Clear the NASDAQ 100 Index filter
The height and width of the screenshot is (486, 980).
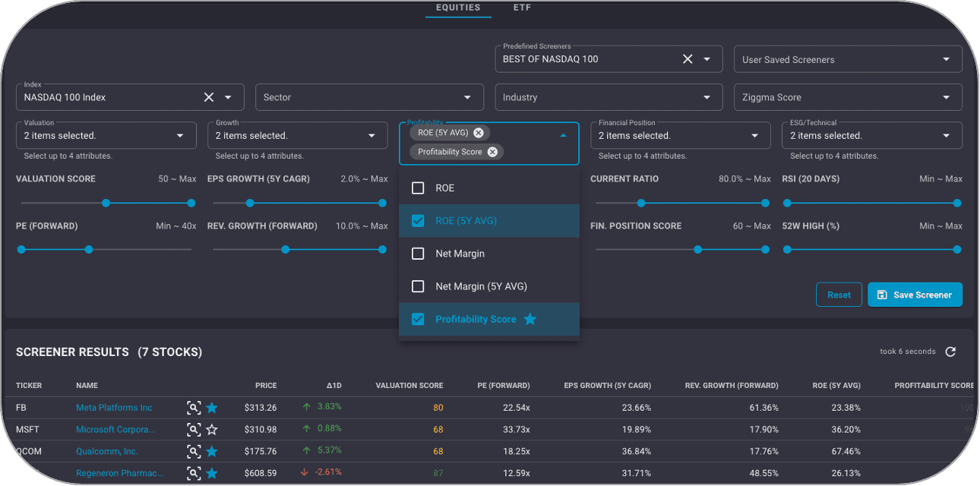[x=209, y=97]
